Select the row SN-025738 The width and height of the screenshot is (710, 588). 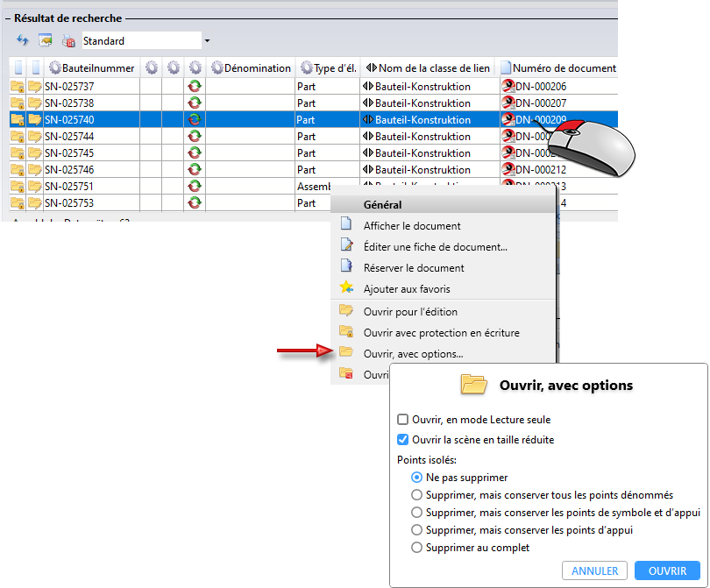click(313, 103)
